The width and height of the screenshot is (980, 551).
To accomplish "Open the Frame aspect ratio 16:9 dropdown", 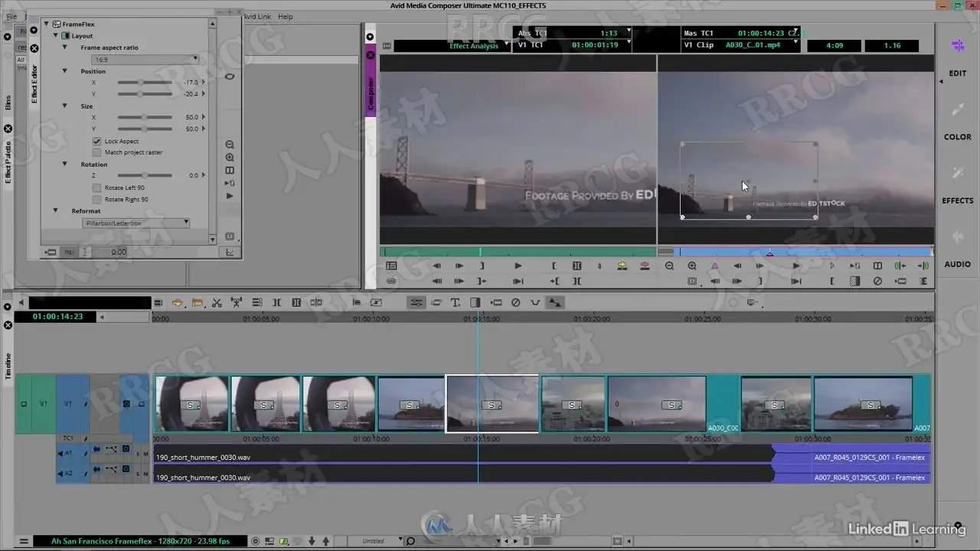I will [x=145, y=59].
